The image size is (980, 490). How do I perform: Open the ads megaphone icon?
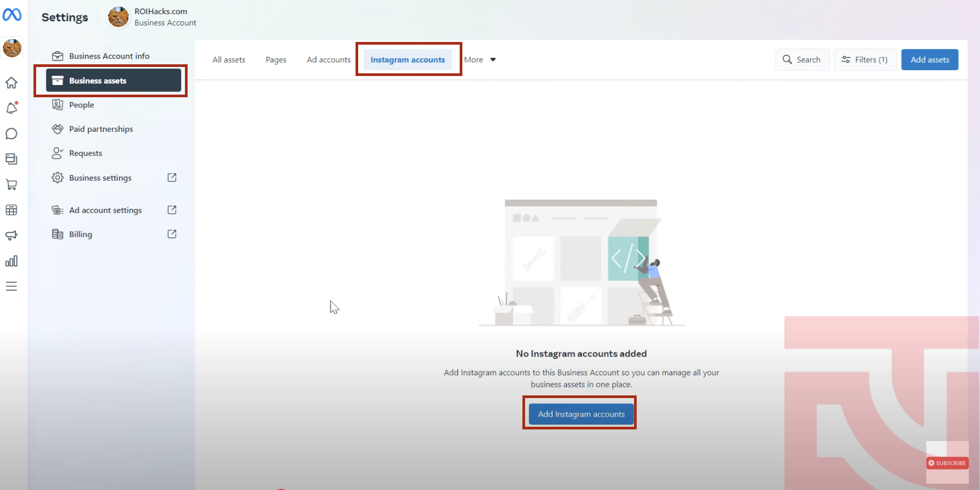pyautogui.click(x=12, y=235)
